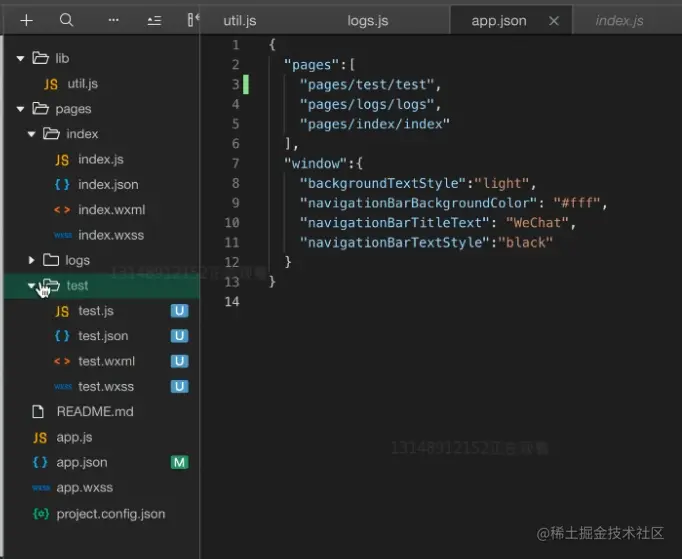Click the JS icon of index.js
This screenshot has width=682, height=559.
(x=62, y=160)
